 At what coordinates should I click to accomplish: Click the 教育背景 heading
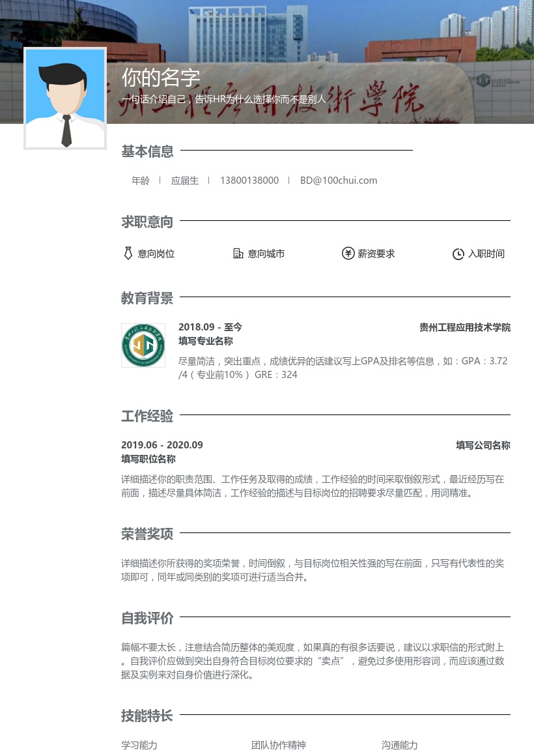point(147,298)
